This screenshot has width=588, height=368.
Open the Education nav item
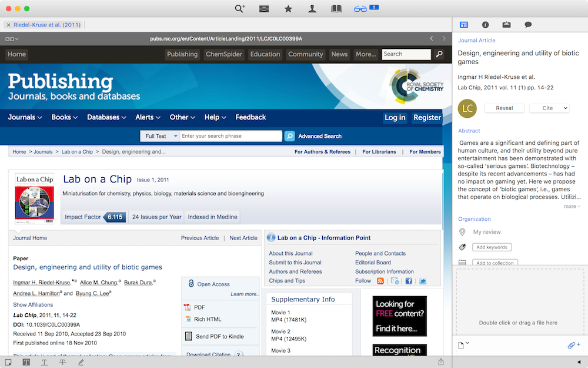265,54
